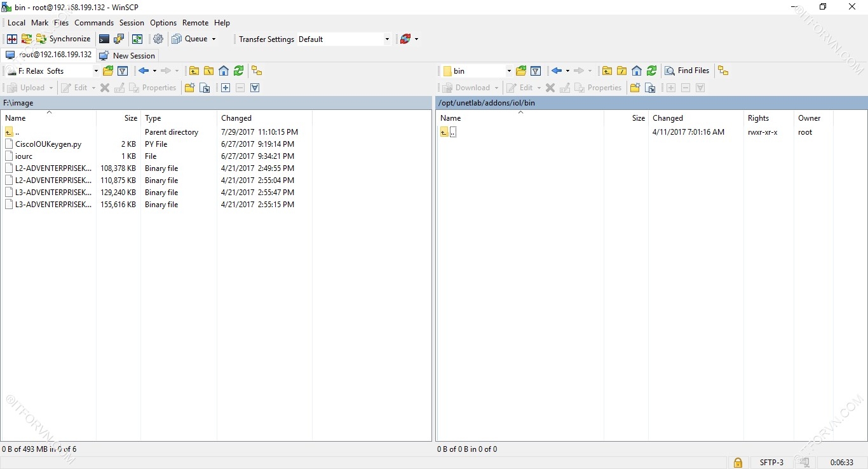Screen dimensions: 868x469
Task: Create new folder in remote panel
Action: [634, 88]
